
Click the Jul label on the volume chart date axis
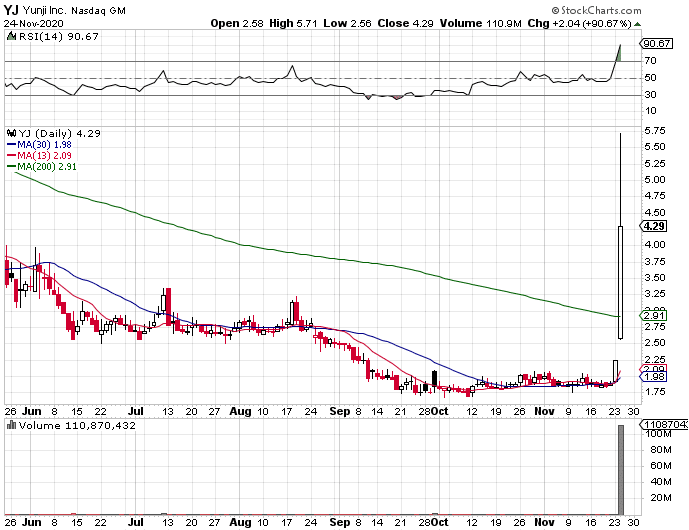coord(136,522)
